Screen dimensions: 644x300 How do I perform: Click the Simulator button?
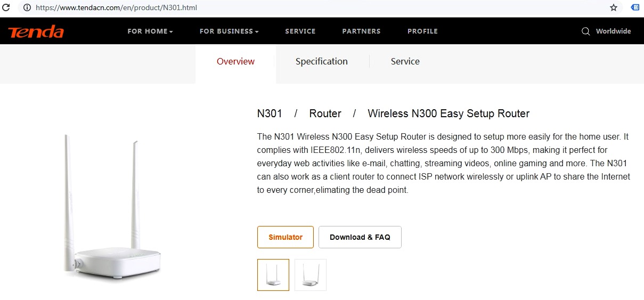(285, 237)
